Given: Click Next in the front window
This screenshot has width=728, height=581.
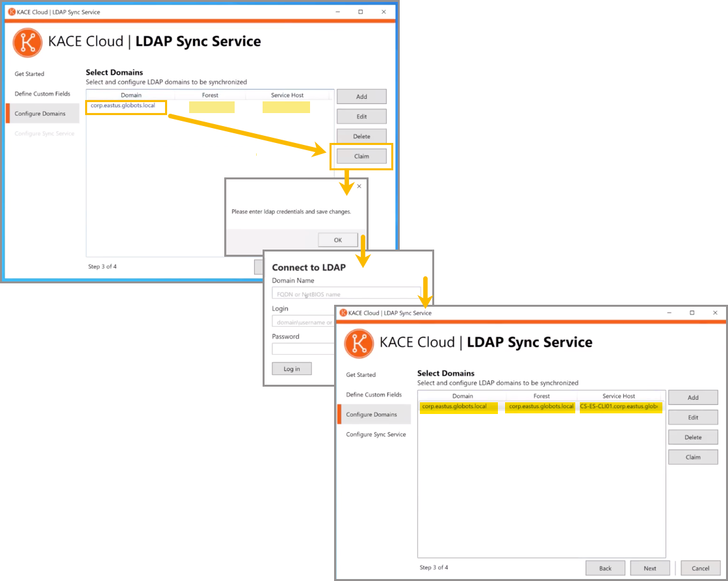Looking at the screenshot, I should click(649, 568).
